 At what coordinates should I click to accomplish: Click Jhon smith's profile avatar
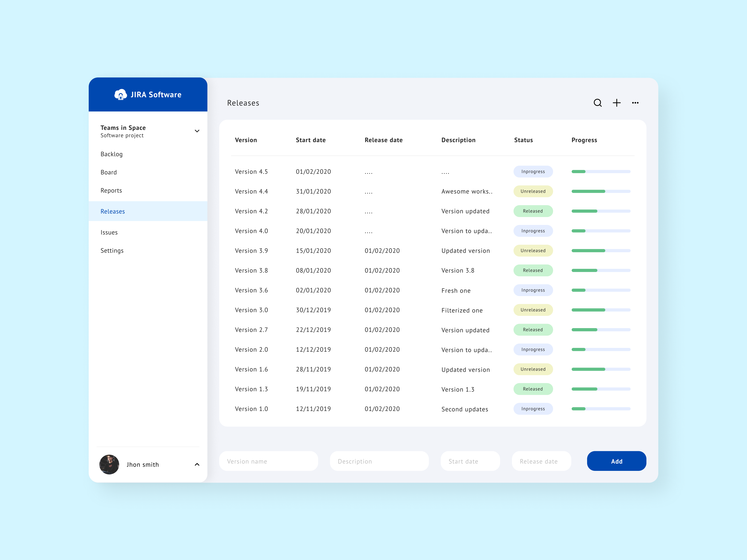(109, 465)
